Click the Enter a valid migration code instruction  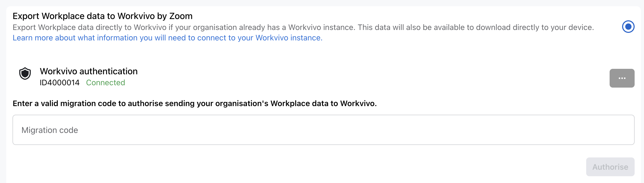point(195,103)
